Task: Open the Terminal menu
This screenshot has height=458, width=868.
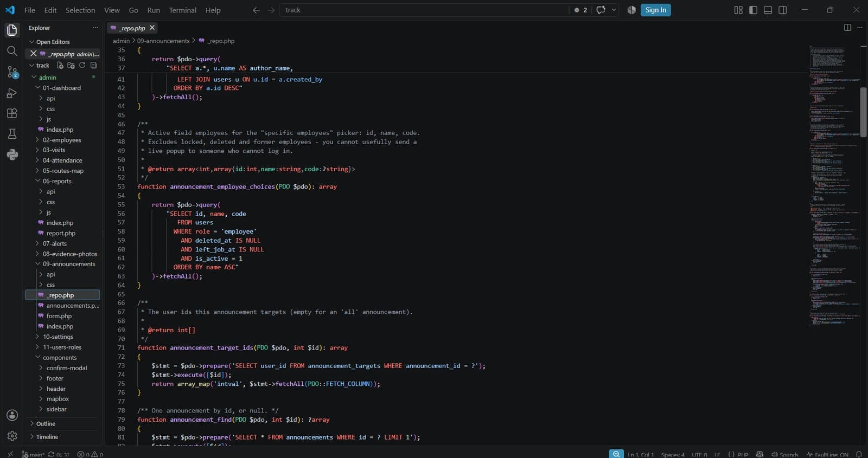Action: click(x=183, y=10)
